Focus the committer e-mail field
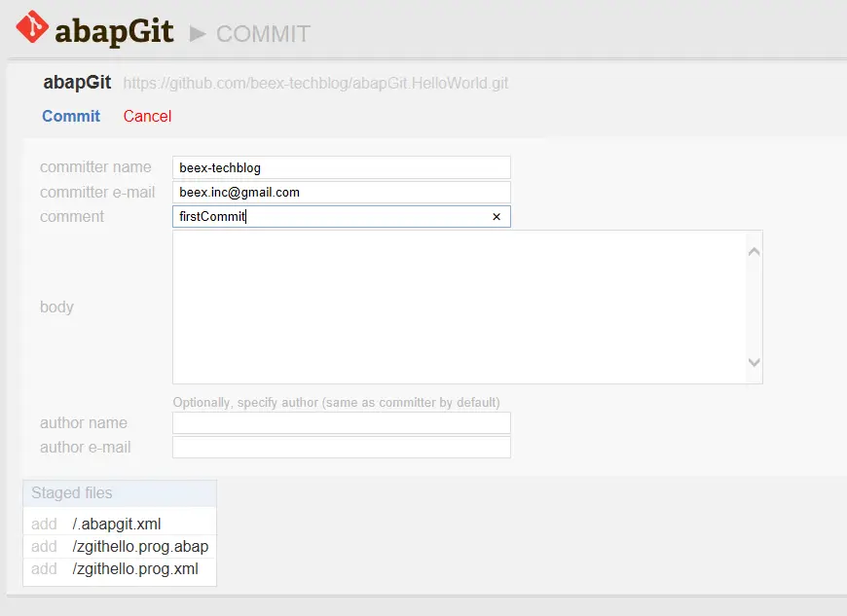 tap(342, 193)
